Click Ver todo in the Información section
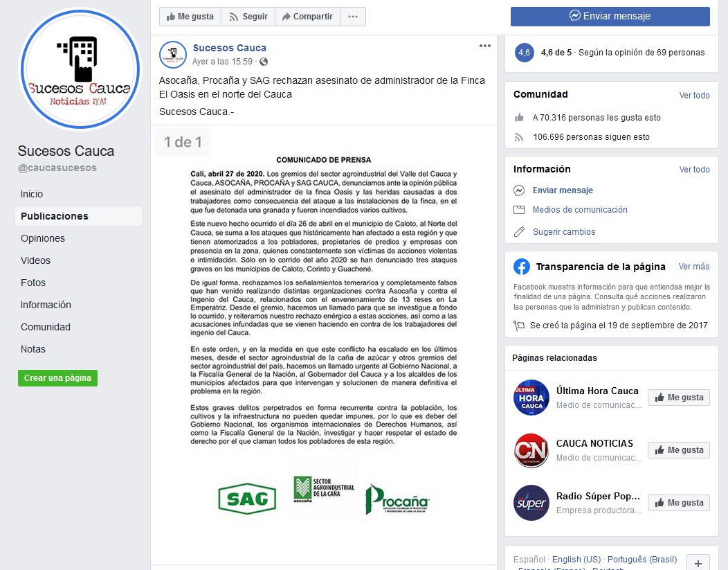The image size is (728, 570). (x=694, y=170)
